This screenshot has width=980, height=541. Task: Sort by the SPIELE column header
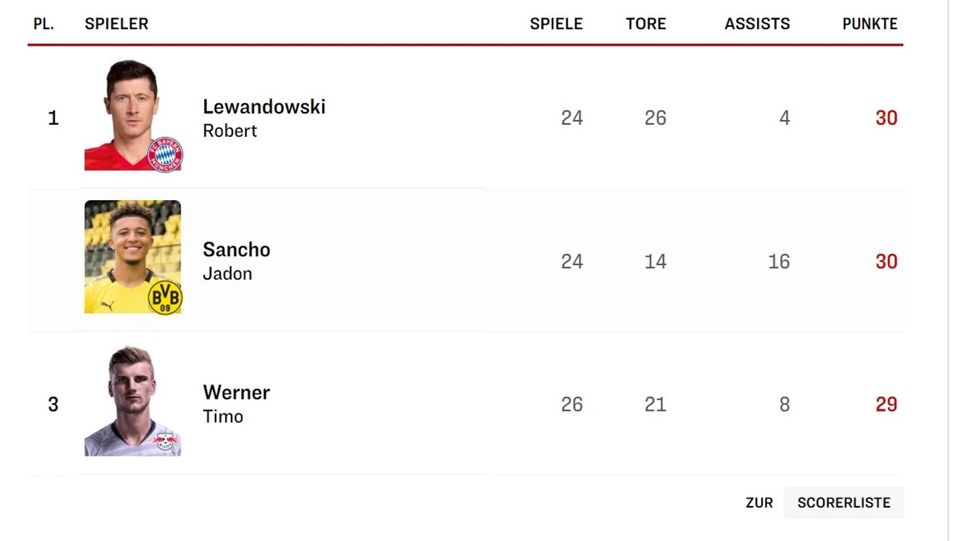[x=556, y=24]
